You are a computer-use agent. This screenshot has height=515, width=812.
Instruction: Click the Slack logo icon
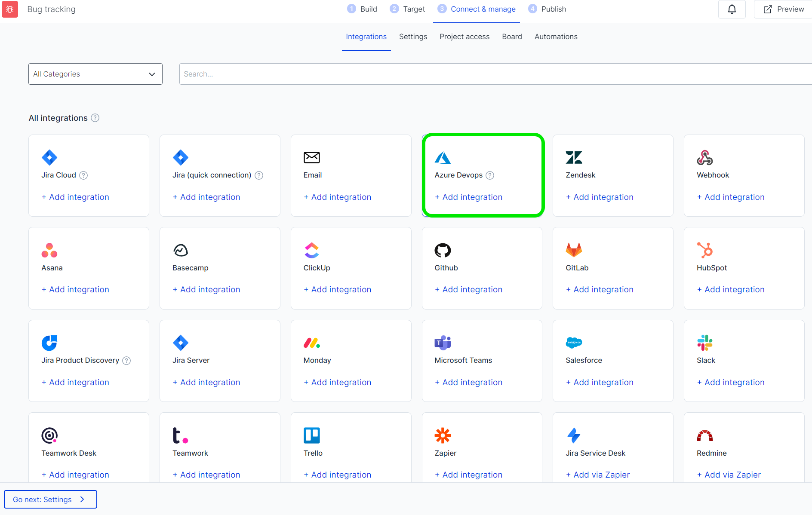click(x=705, y=343)
